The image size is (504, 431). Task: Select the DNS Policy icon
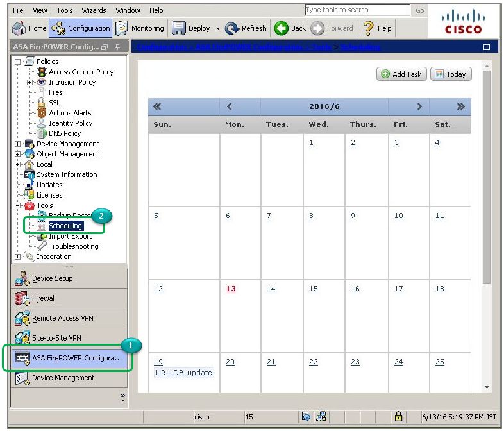42,133
